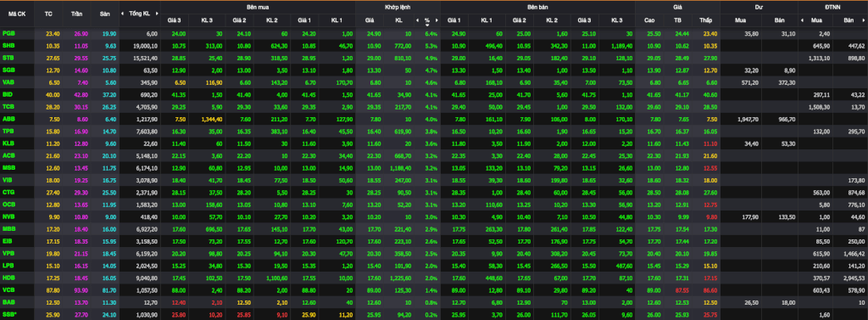Open ticker SGB
868x320 pixels.
8,70
